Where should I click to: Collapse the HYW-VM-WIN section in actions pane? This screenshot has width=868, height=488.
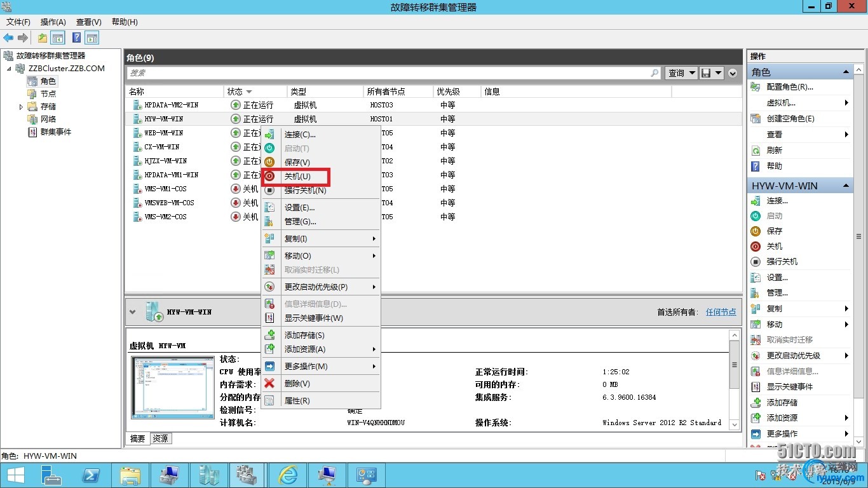pos(846,186)
